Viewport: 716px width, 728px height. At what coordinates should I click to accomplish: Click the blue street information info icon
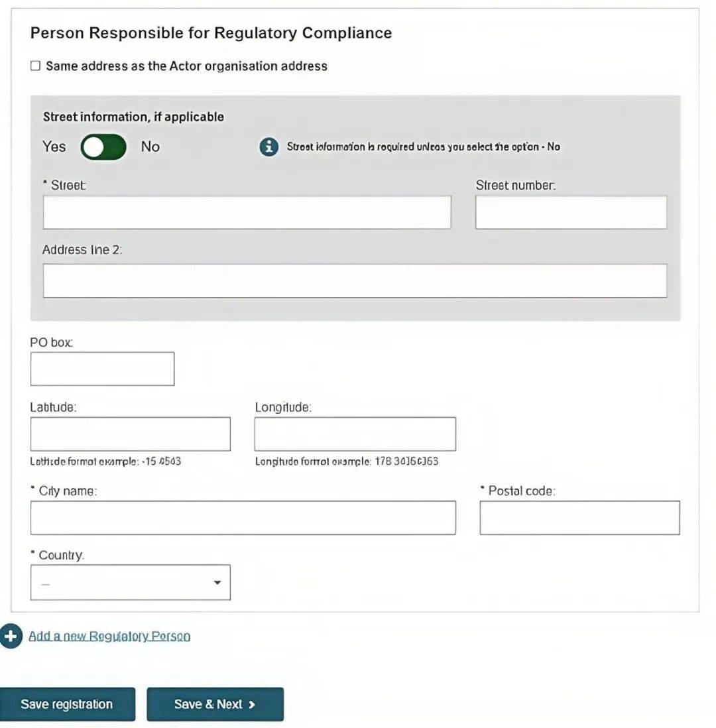coord(269,147)
